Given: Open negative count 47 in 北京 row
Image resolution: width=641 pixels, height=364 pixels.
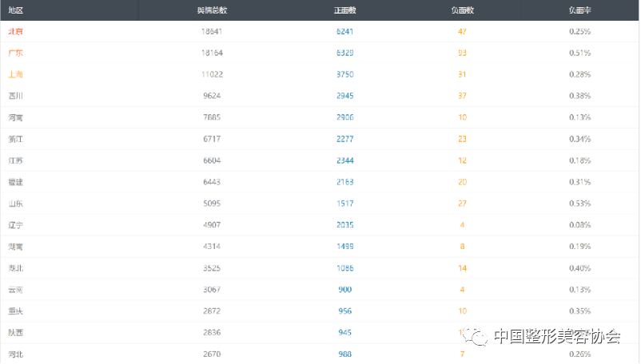Looking at the screenshot, I should [x=462, y=31].
